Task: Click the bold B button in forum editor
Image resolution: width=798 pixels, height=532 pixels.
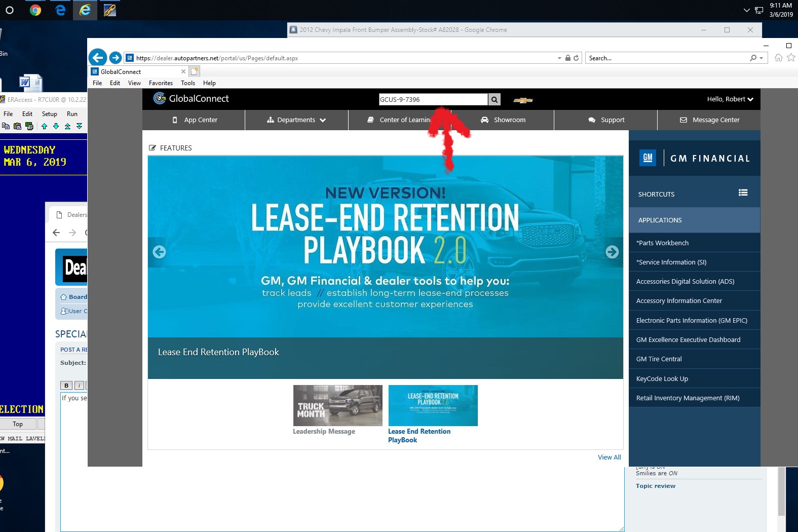Action: 66,386
